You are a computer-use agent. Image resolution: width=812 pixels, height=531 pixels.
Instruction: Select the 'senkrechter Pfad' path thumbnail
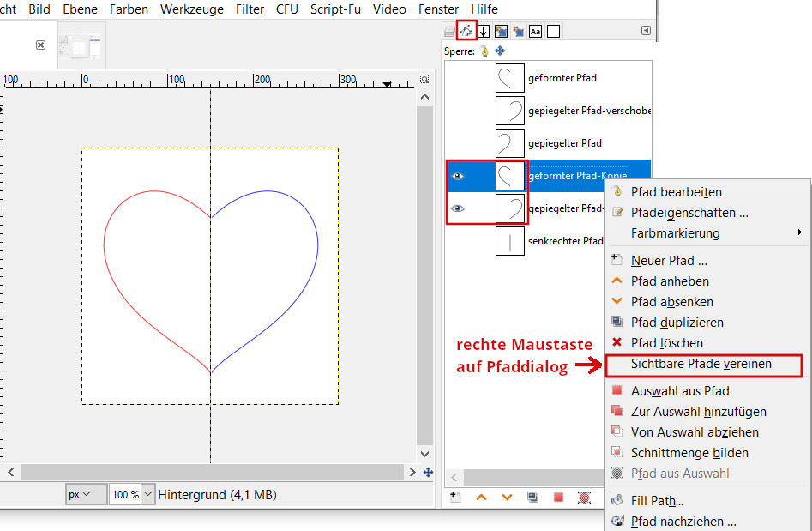(x=509, y=241)
